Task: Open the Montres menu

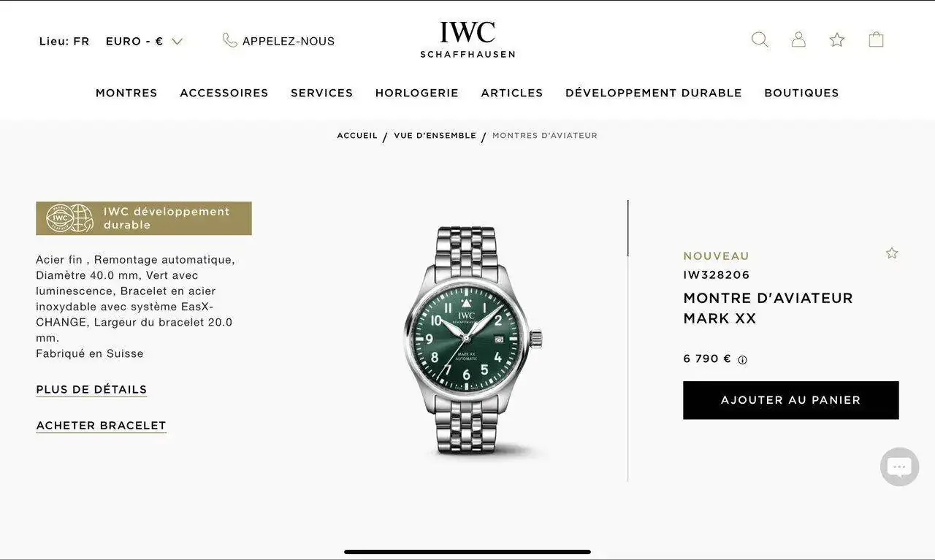Action: point(126,93)
